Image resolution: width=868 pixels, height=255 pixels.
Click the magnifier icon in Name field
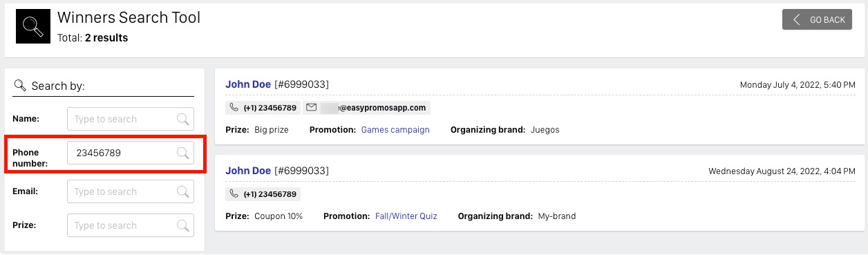(182, 119)
